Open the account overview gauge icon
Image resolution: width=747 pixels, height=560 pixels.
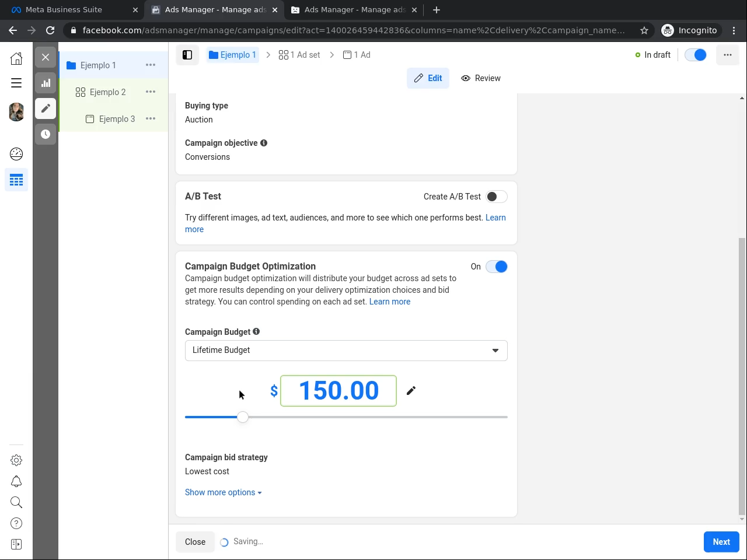(x=16, y=154)
